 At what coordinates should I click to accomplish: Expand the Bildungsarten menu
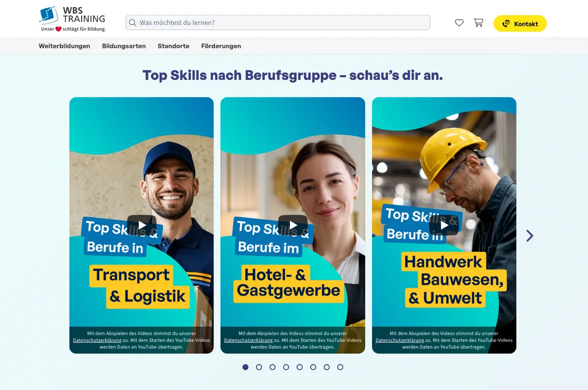point(124,46)
